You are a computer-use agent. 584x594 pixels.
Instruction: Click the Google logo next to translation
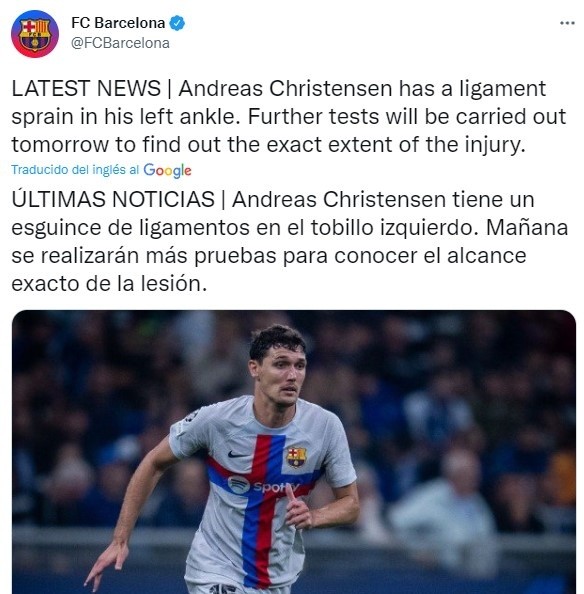[x=167, y=170]
